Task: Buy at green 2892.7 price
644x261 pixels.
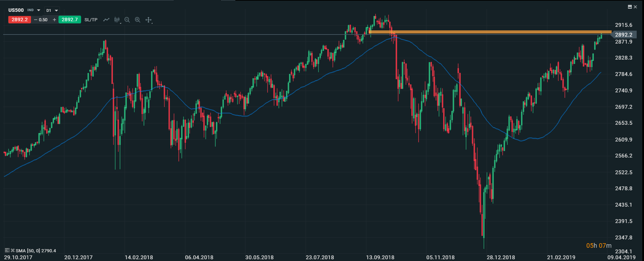Action: (70, 20)
